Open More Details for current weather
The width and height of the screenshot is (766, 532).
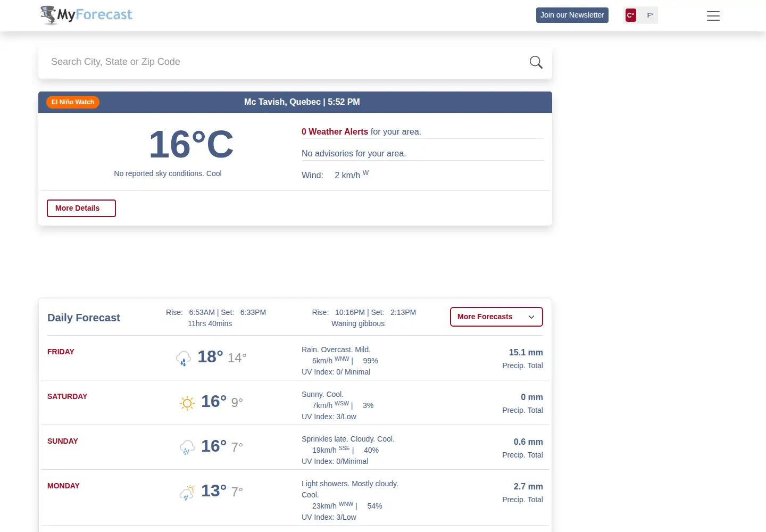point(81,208)
